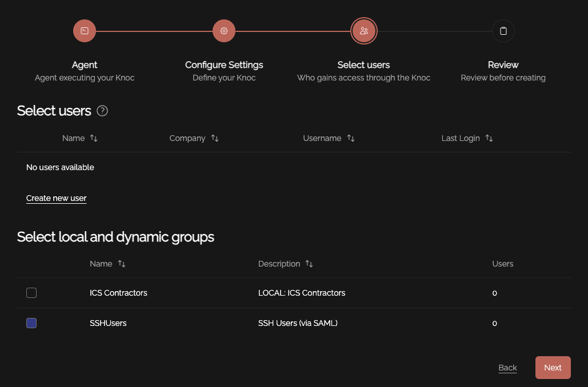Click the SSHUsers group name
588x387 pixels.
(x=108, y=323)
